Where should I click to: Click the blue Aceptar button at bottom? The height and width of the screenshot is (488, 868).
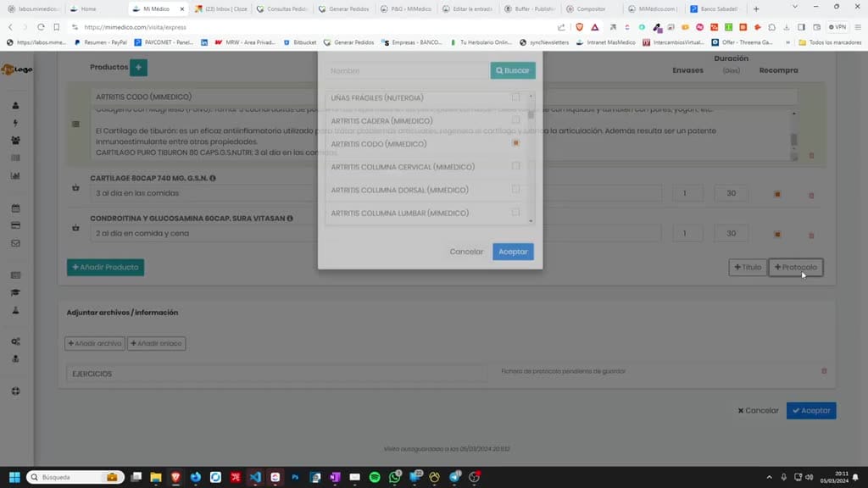pos(811,411)
